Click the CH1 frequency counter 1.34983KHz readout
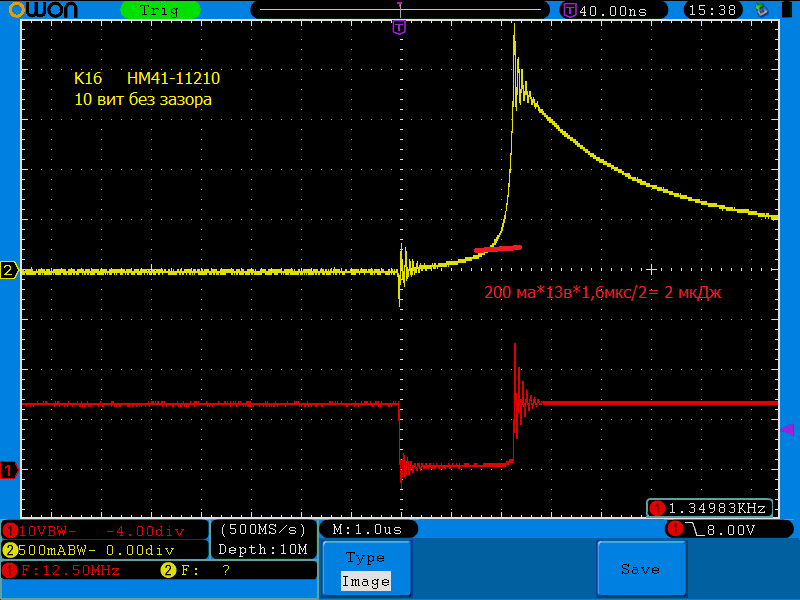The height and width of the screenshot is (600, 800). tap(711, 507)
